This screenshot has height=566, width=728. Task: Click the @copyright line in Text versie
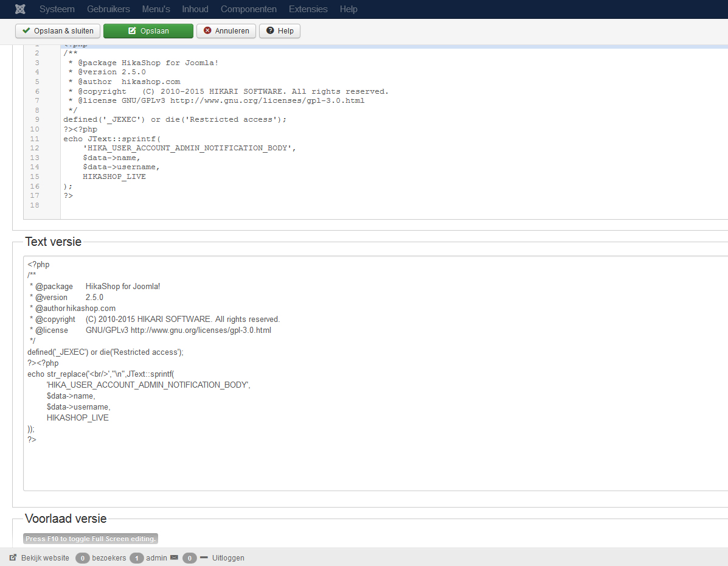[154, 320]
